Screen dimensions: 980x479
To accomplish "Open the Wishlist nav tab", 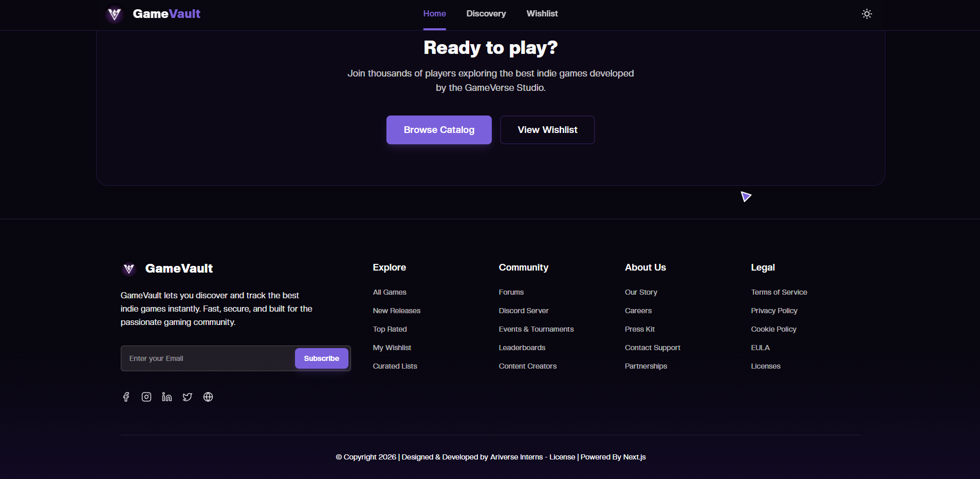I will 542,14.
